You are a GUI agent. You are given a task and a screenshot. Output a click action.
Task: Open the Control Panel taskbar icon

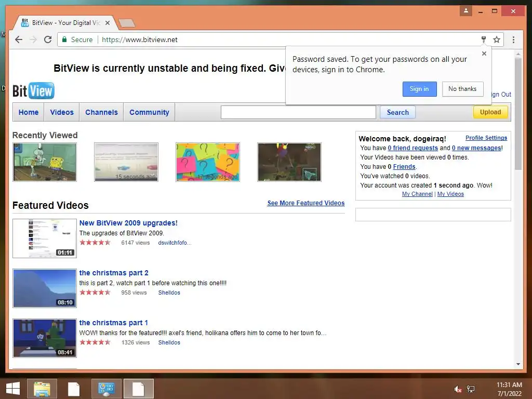(106, 389)
